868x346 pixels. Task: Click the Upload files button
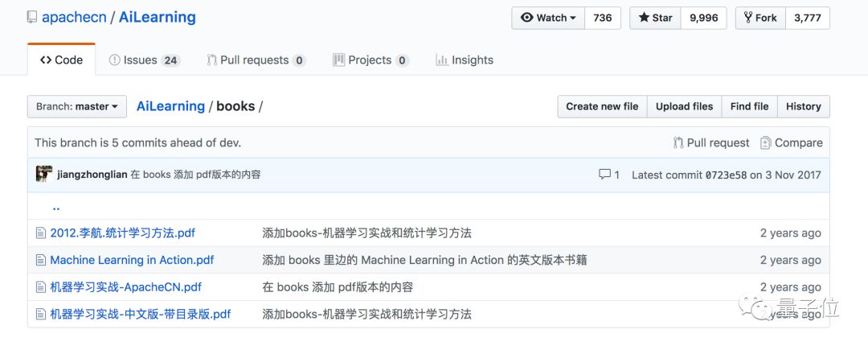(684, 106)
